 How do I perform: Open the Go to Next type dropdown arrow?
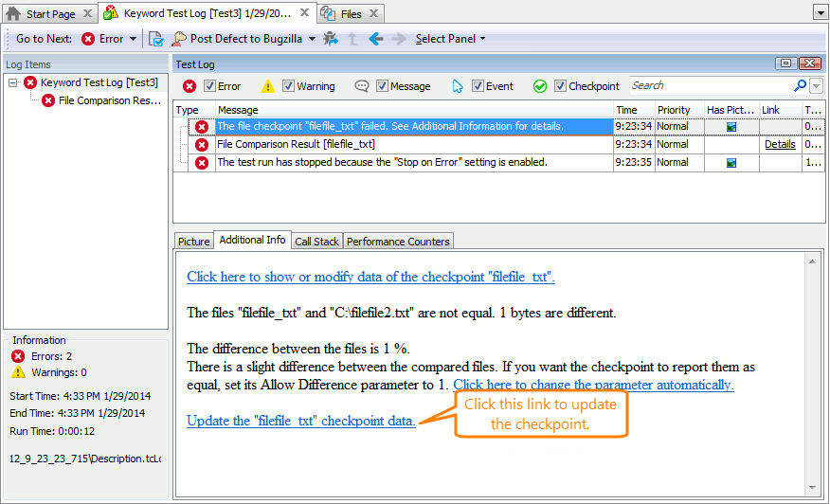(133, 39)
